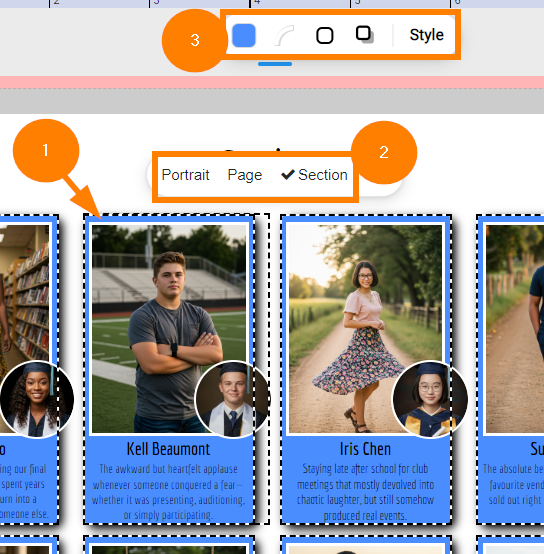Apply the drop shadow square icon
The image size is (544, 554).
[365, 35]
